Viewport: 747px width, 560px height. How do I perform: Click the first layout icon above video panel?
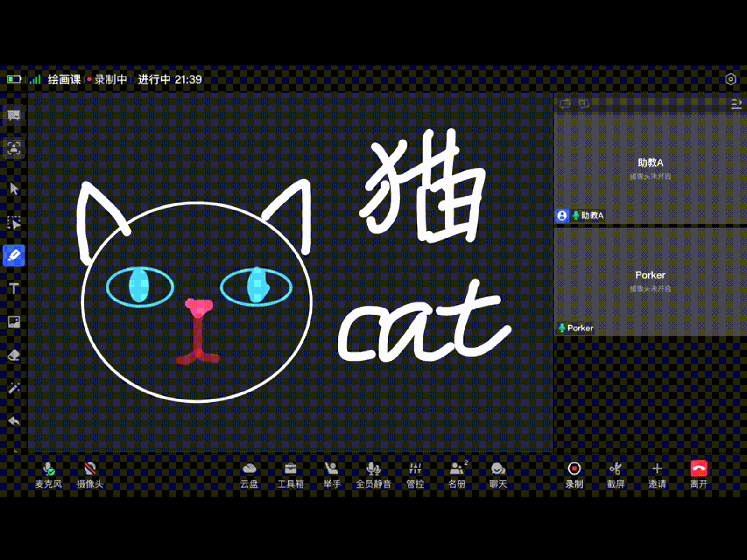pos(565,104)
